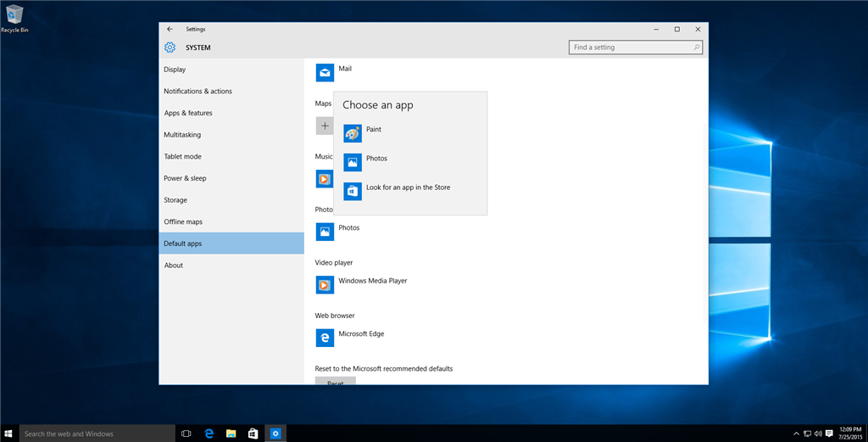Click the taskbar clock and date
The height and width of the screenshot is (442, 868).
tap(850, 434)
